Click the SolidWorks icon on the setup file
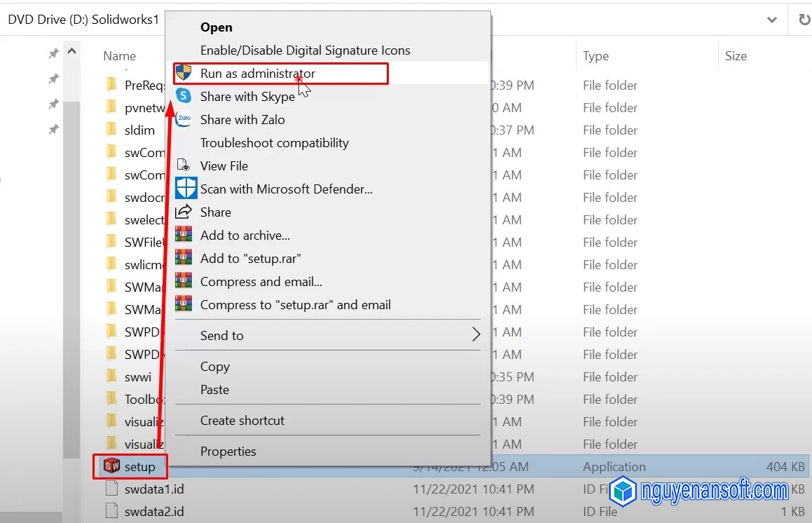 point(113,466)
